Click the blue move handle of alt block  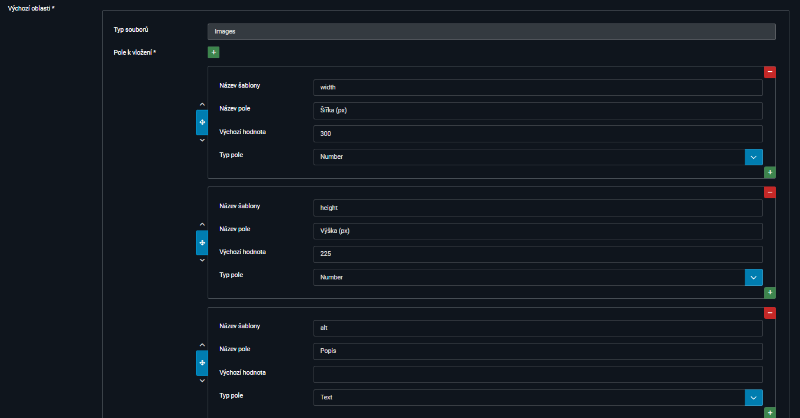202,363
